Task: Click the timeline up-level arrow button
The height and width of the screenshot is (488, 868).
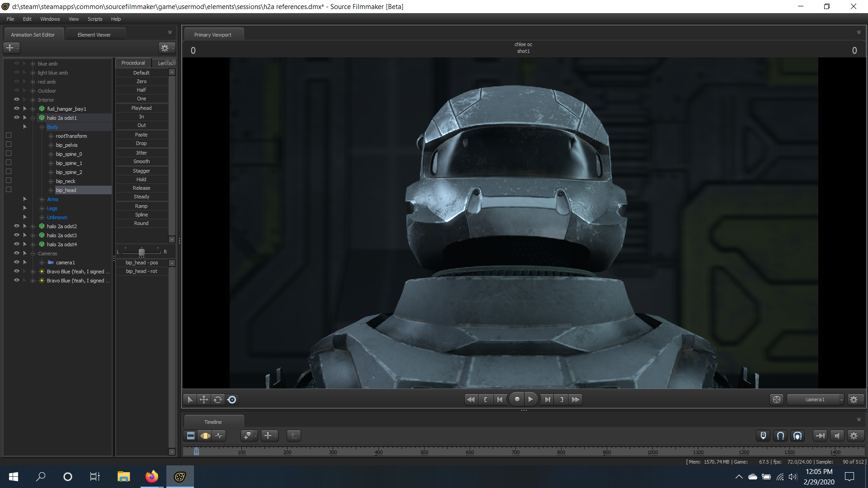Action: (294, 436)
